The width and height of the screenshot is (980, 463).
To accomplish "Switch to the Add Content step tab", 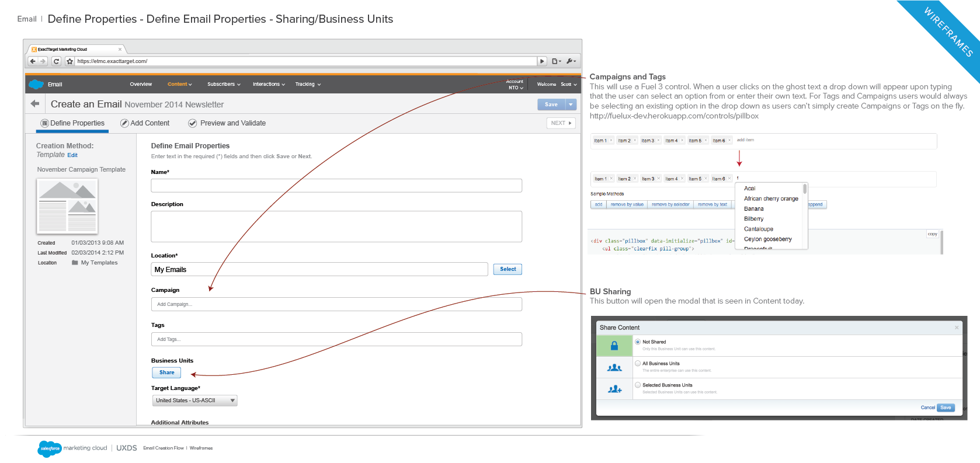I will point(145,123).
